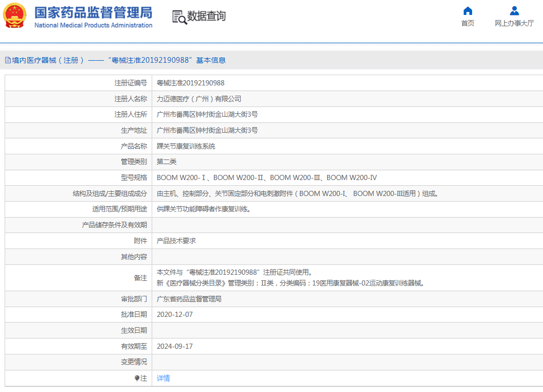Image resolution: width=543 pixels, height=392 pixels.
Task: Select breadcrumb 境内医疗器械（注册）基本信息
Action: tap(118, 60)
